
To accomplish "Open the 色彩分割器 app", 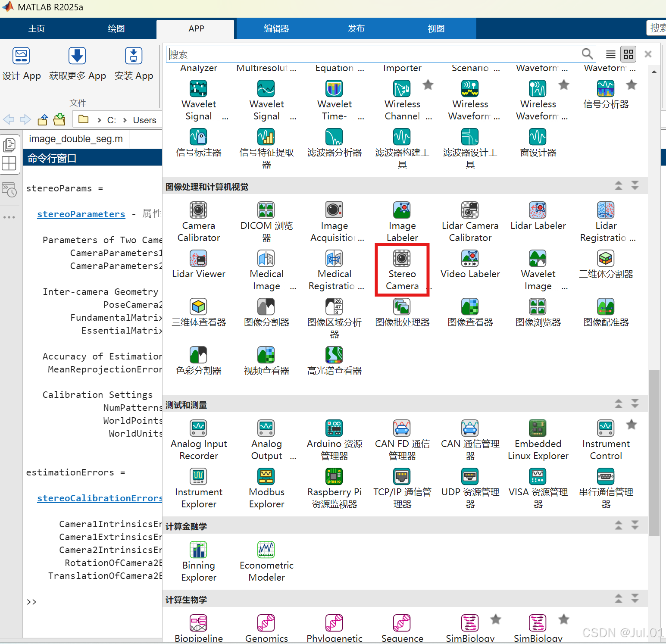I will tap(199, 361).
